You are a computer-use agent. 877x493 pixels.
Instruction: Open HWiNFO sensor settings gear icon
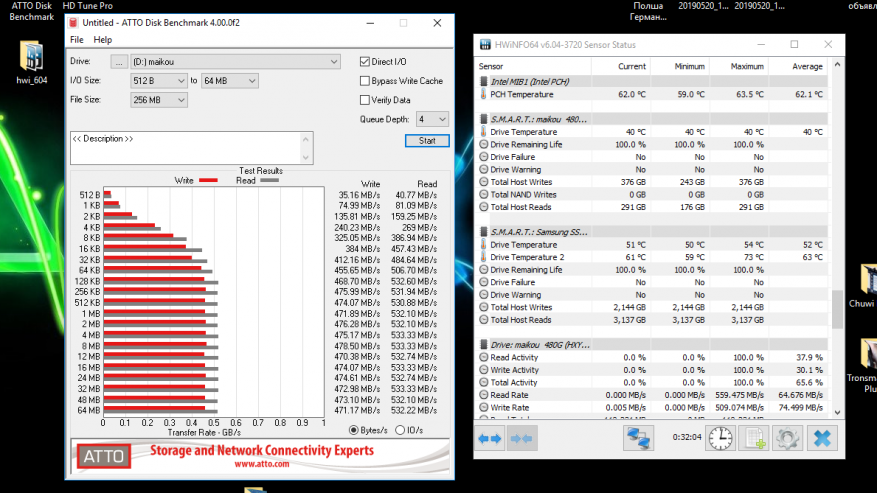pos(788,438)
